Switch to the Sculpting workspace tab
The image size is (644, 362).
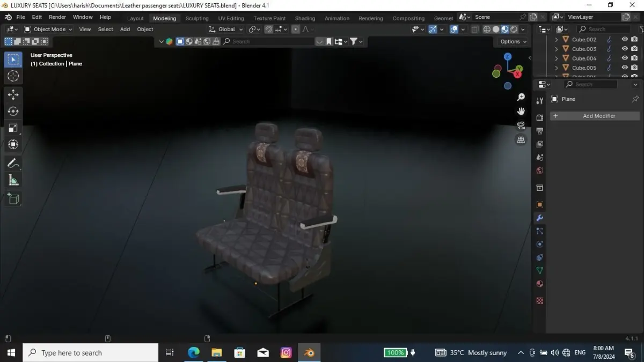pos(197,18)
